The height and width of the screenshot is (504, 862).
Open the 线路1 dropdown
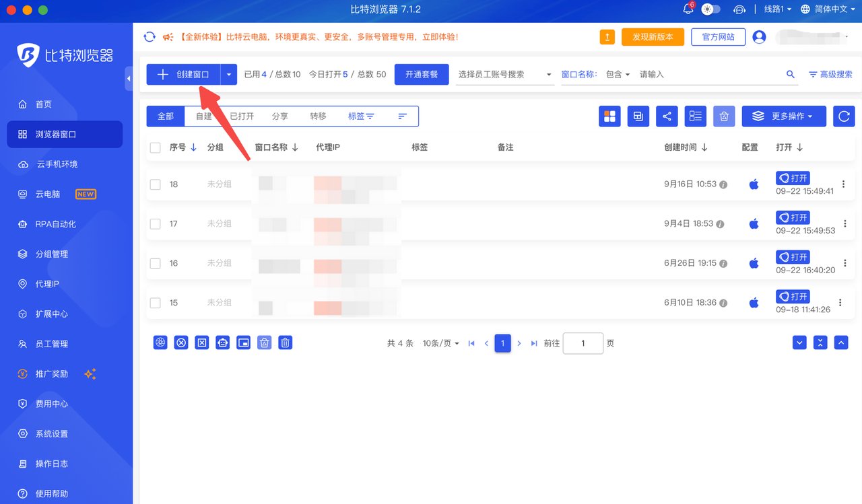coord(778,9)
